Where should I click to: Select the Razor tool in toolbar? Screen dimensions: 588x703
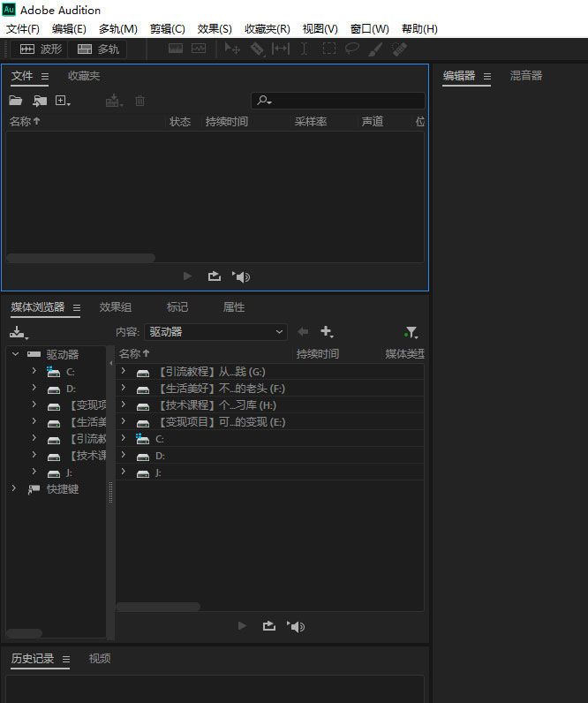click(x=257, y=49)
